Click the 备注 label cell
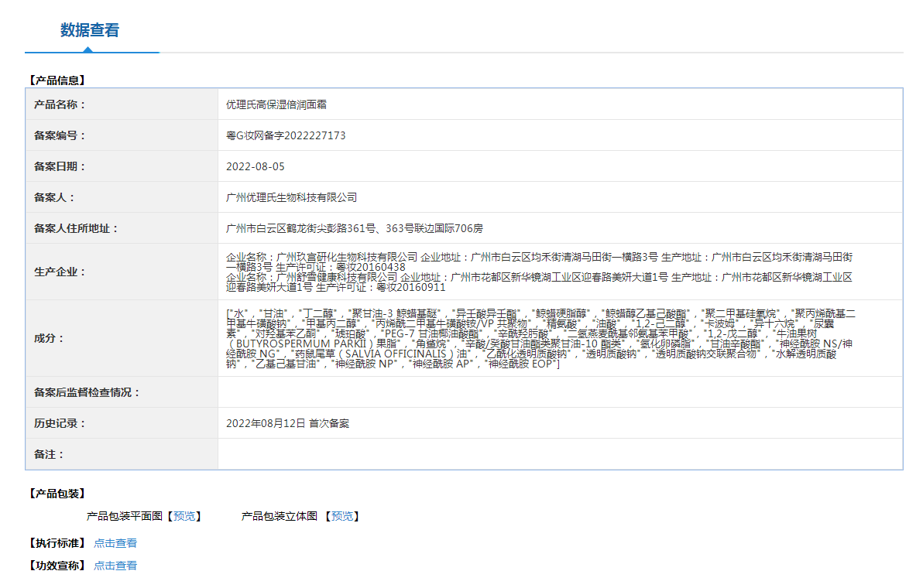 (x=122, y=454)
